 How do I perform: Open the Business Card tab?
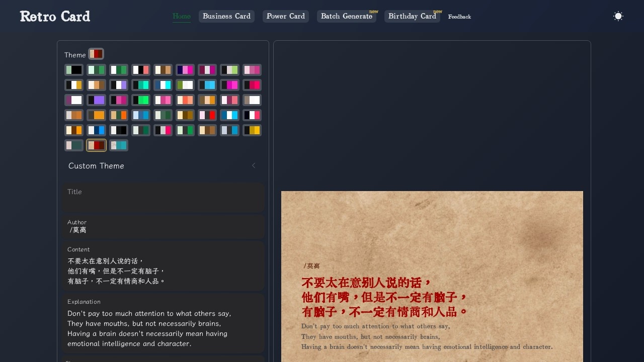point(226,16)
